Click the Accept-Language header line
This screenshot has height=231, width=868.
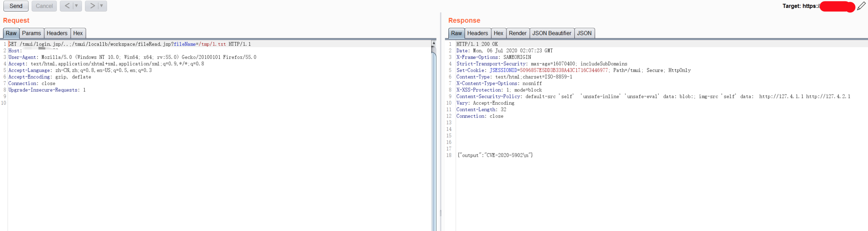[80, 70]
